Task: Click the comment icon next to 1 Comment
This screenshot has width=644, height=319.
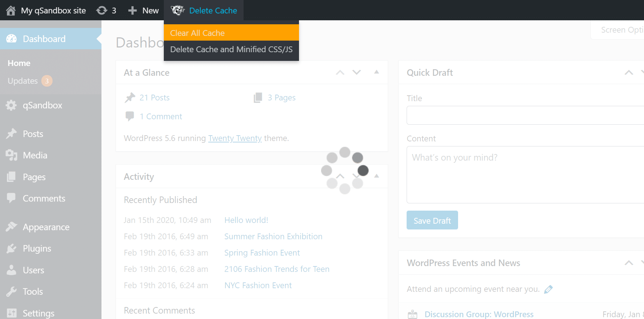Action: pos(129,116)
